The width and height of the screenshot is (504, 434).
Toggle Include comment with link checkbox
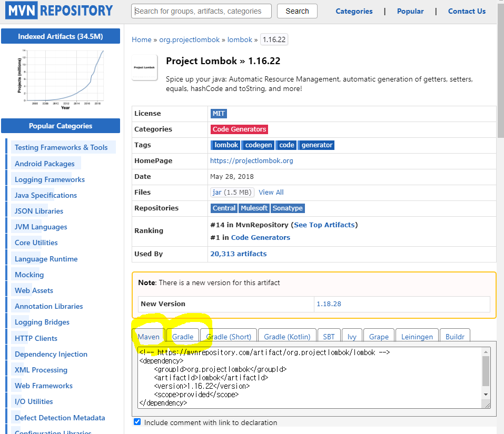click(137, 422)
